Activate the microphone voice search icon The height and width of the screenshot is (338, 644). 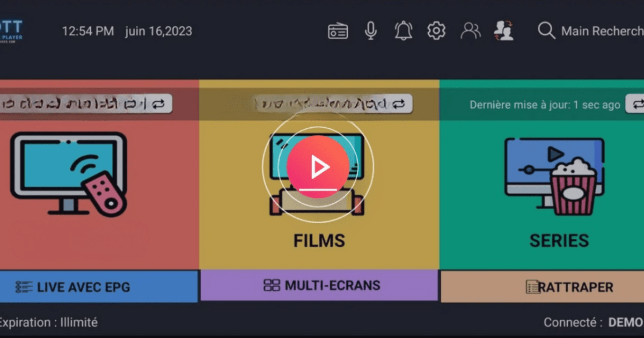pyautogui.click(x=370, y=31)
